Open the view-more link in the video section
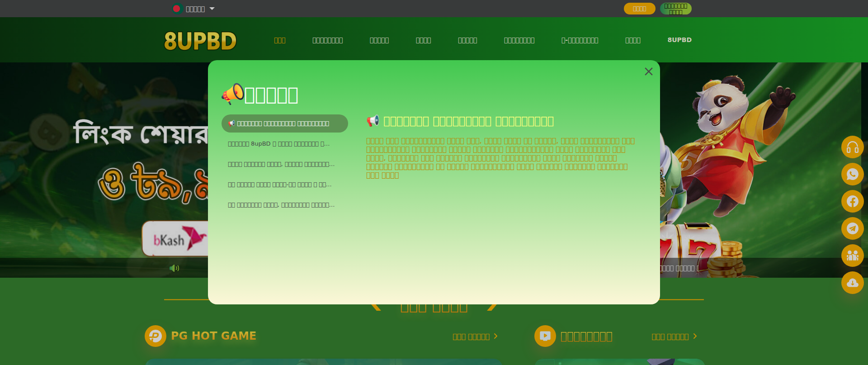 pyautogui.click(x=674, y=337)
